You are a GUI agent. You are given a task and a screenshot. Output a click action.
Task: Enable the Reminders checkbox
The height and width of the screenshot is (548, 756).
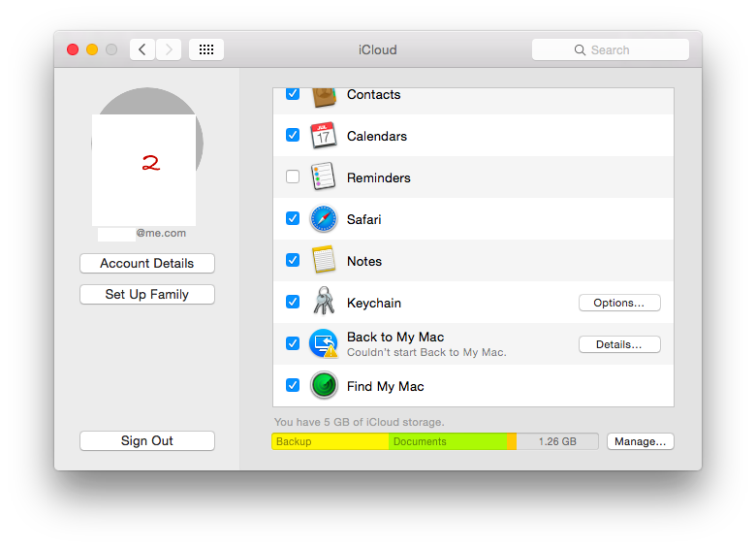[x=293, y=177]
